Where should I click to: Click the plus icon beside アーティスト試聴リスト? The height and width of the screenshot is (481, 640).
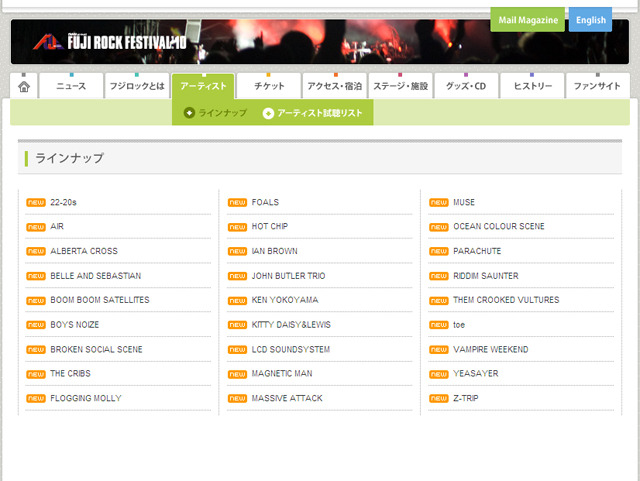268,113
